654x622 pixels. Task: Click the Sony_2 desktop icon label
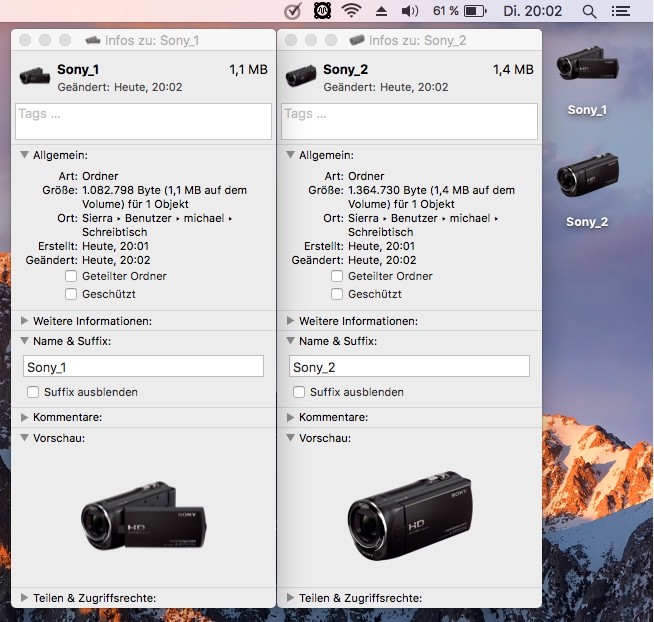587,222
